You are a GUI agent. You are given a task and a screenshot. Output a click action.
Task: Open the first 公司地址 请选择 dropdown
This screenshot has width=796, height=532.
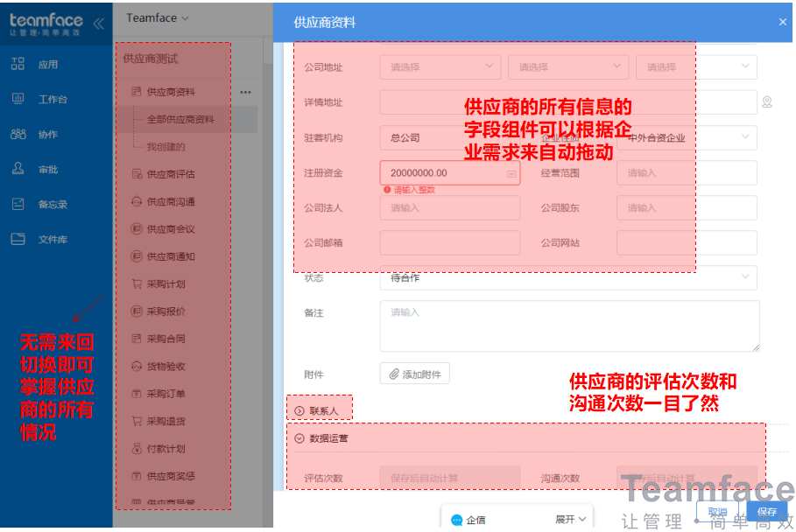coord(440,66)
